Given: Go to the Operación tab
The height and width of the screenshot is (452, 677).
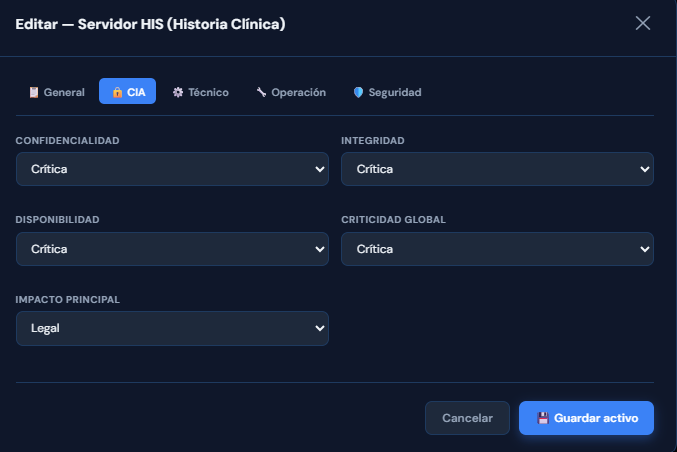Looking at the screenshot, I should [x=291, y=92].
